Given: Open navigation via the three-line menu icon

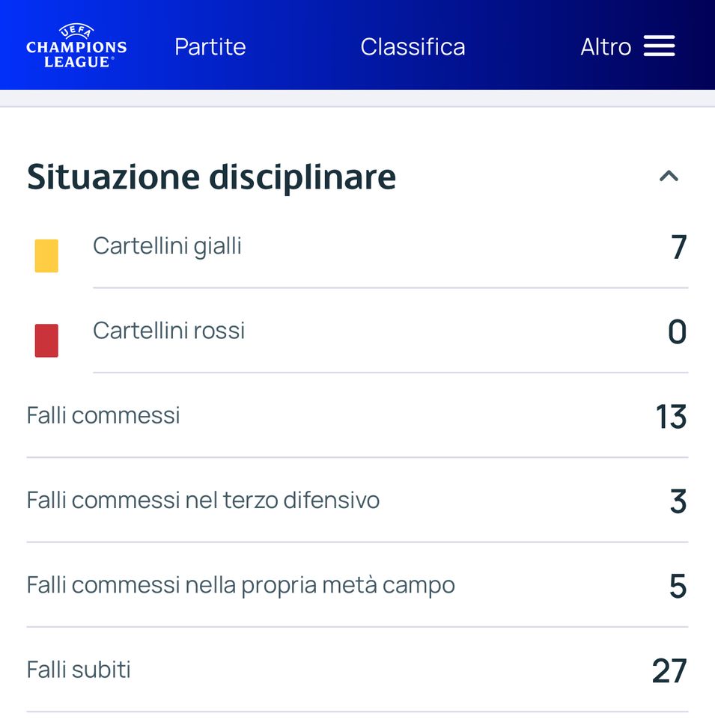Looking at the screenshot, I should (x=660, y=46).
